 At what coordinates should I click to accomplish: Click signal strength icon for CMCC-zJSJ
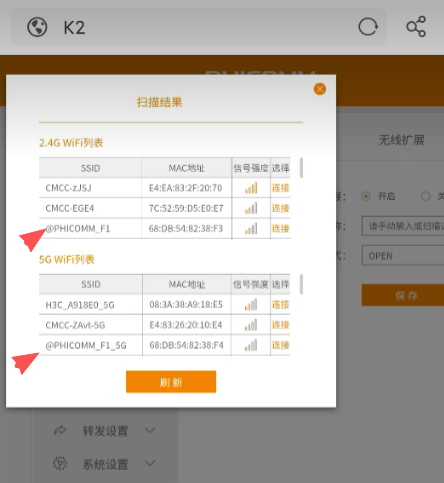click(251, 188)
